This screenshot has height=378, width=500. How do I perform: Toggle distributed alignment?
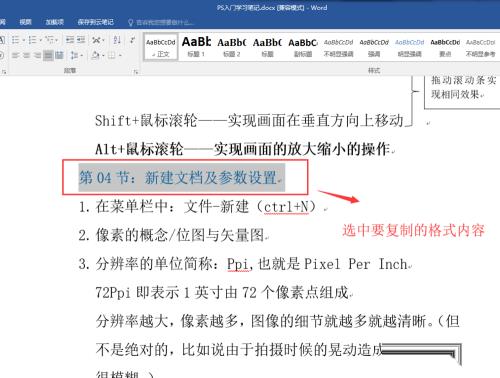pyautogui.click(x=59, y=55)
